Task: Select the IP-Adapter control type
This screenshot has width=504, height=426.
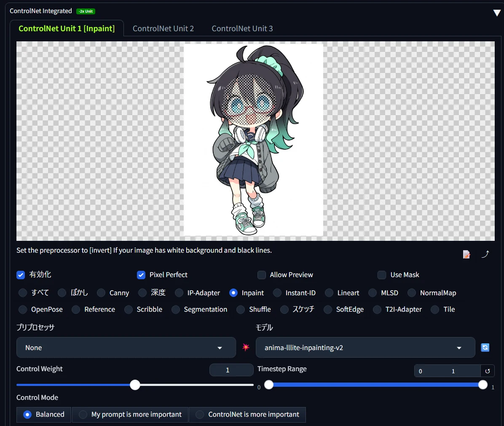Action: [x=179, y=293]
